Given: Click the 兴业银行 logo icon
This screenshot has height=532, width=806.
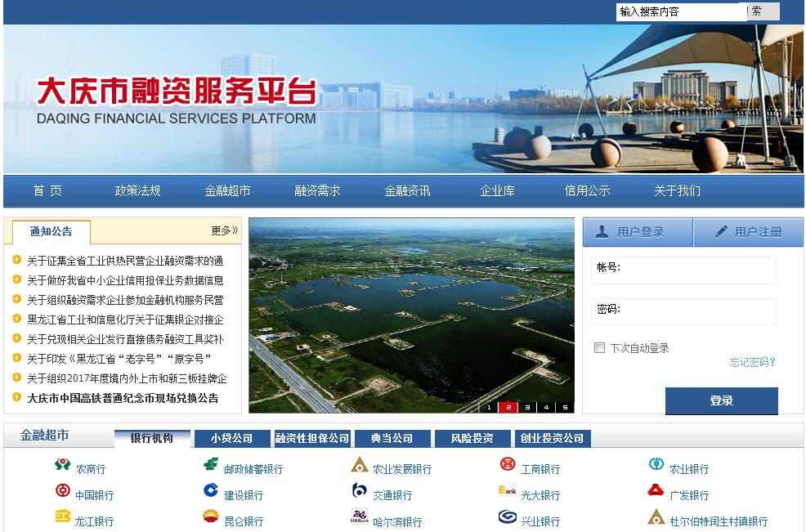Looking at the screenshot, I should point(508,516).
